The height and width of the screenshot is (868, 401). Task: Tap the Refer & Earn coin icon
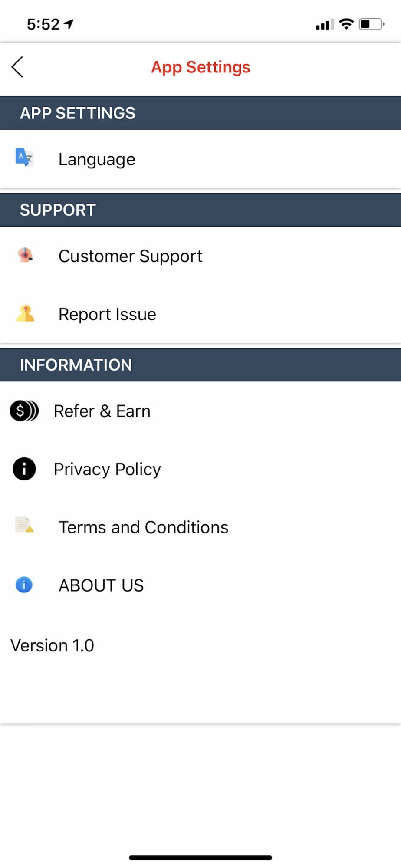(x=24, y=411)
